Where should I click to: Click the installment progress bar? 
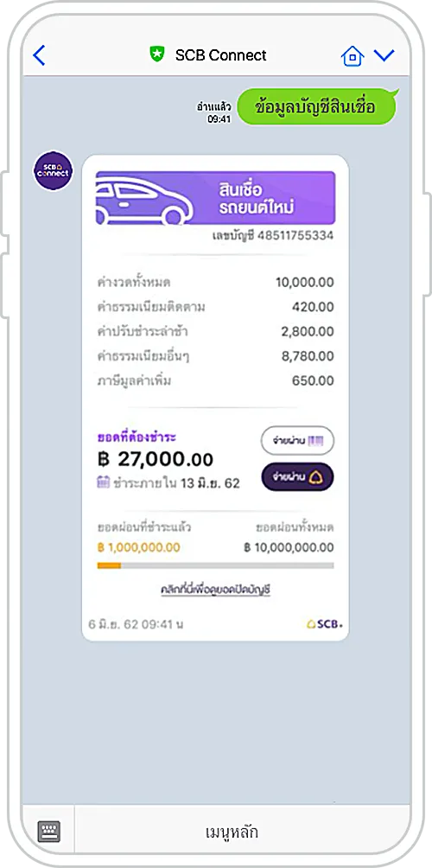(216, 565)
